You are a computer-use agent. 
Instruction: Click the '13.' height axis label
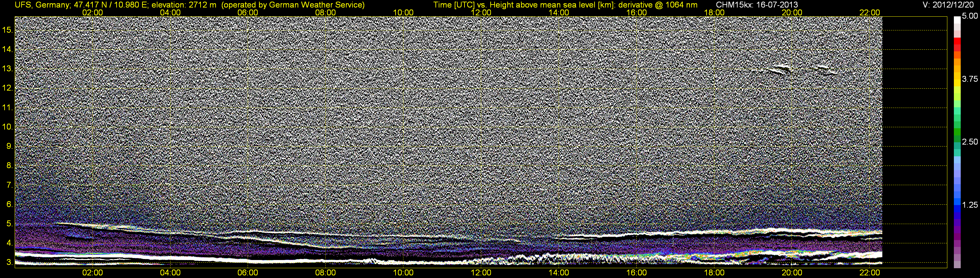tap(8, 69)
